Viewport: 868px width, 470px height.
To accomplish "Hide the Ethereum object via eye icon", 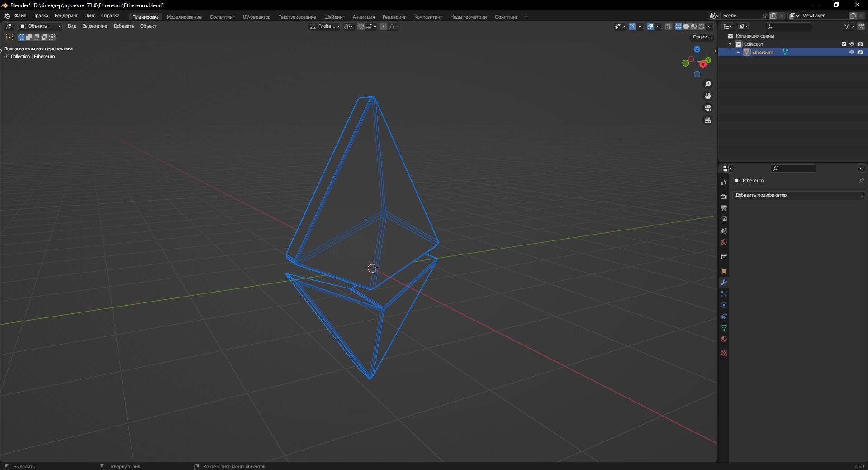I will (852, 52).
